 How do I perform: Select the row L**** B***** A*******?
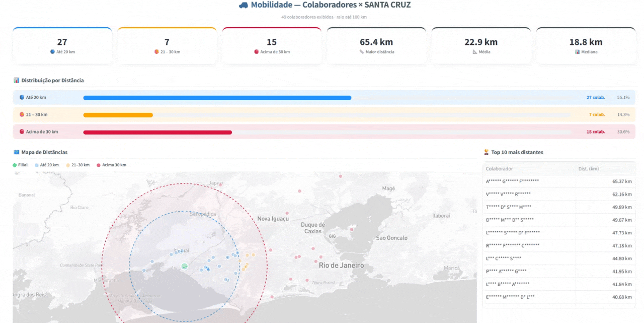(559, 284)
